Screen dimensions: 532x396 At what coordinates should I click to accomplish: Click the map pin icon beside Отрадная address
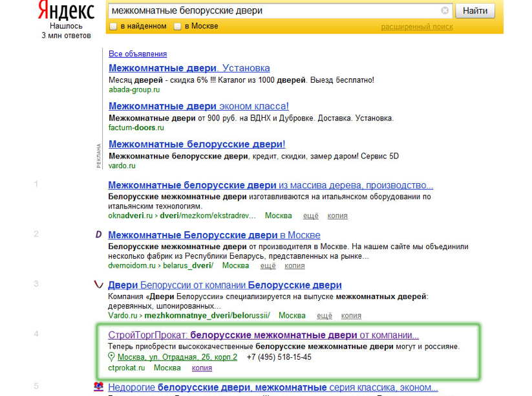pos(111,357)
